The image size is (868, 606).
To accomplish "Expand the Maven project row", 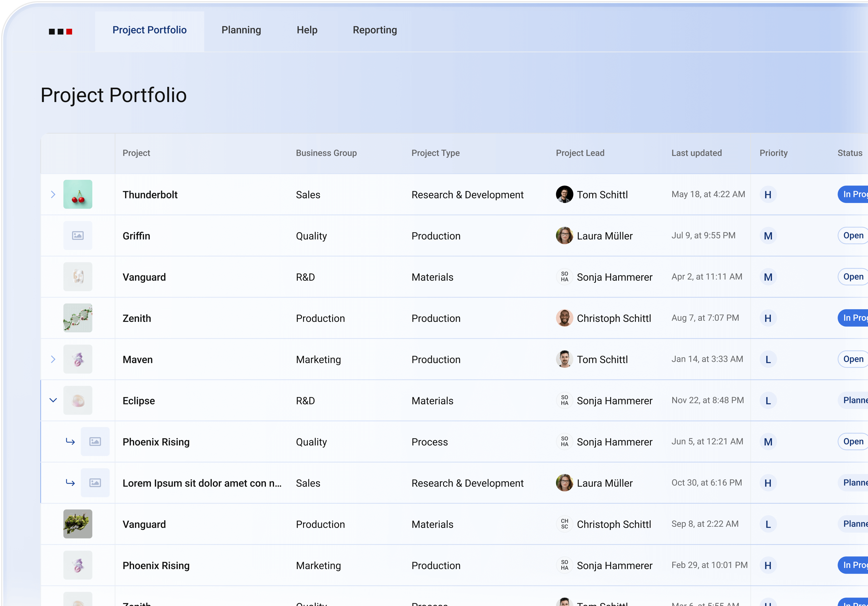I will pyautogui.click(x=53, y=359).
